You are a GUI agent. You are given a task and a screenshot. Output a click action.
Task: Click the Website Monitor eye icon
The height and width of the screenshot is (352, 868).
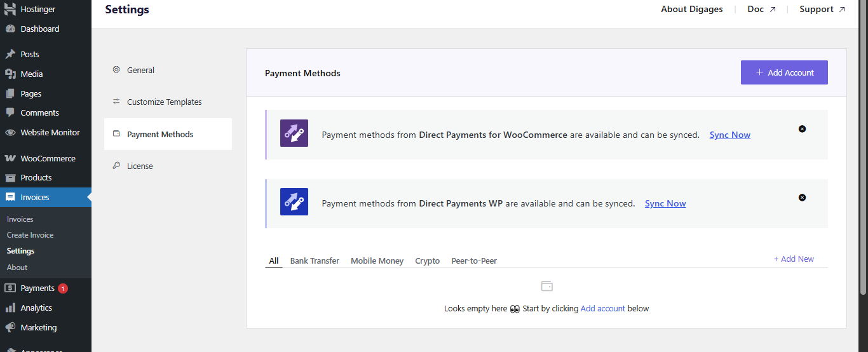10,132
